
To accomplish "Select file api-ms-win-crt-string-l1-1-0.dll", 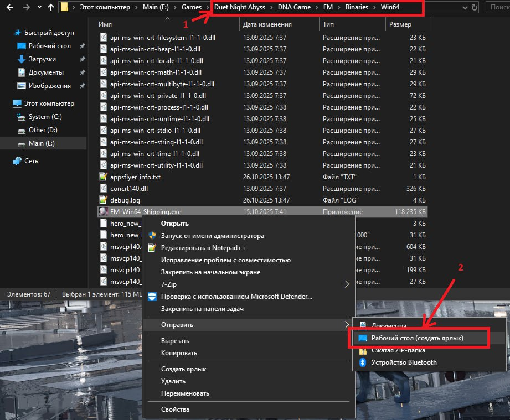I will 156,142.
